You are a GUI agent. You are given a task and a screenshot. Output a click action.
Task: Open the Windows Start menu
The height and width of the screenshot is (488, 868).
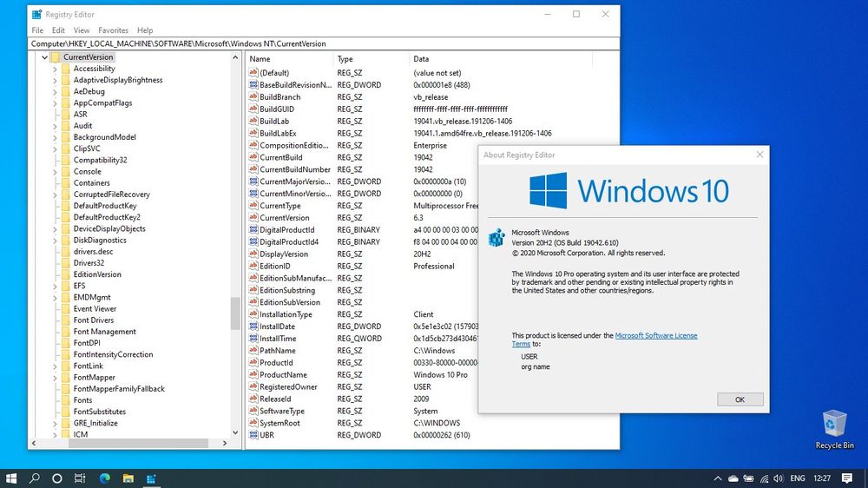click(x=11, y=478)
